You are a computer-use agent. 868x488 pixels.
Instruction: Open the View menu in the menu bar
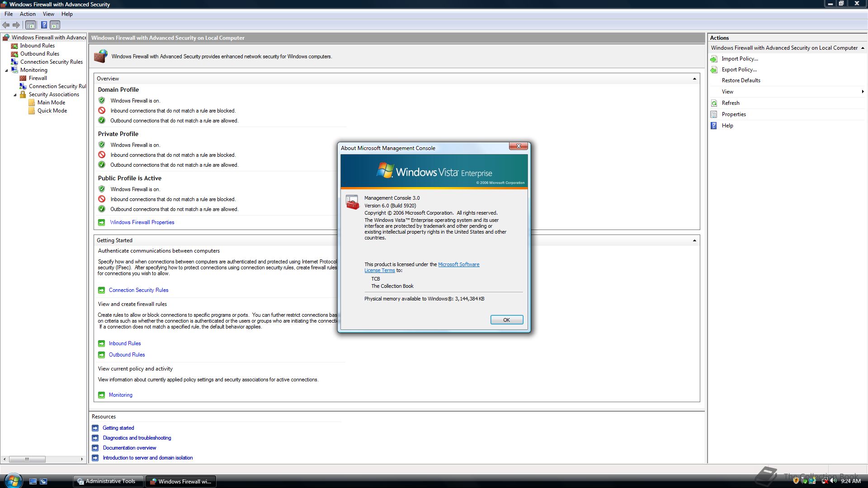(x=48, y=14)
